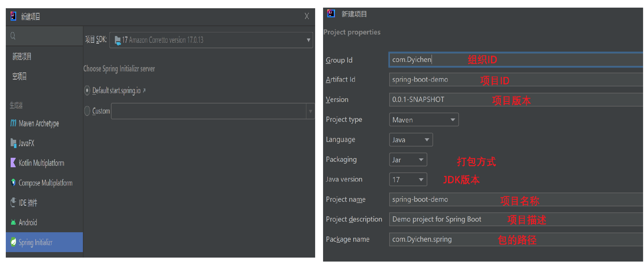The image size is (644, 264).
Task: Click the Artifact Id field spring-boot-demo
Action: point(516,79)
